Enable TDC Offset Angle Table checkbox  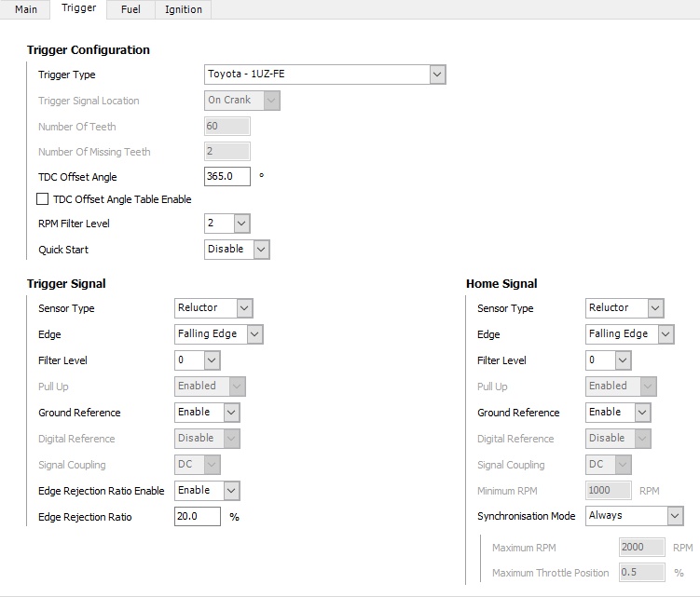[43, 199]
